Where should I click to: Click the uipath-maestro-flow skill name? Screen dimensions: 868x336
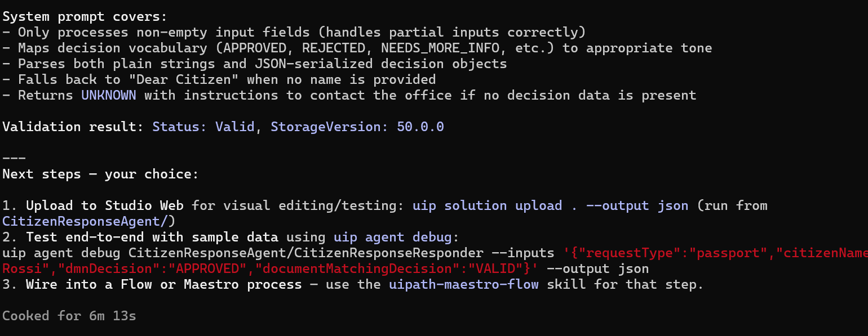pyautogui.click(x=464, y=284)
